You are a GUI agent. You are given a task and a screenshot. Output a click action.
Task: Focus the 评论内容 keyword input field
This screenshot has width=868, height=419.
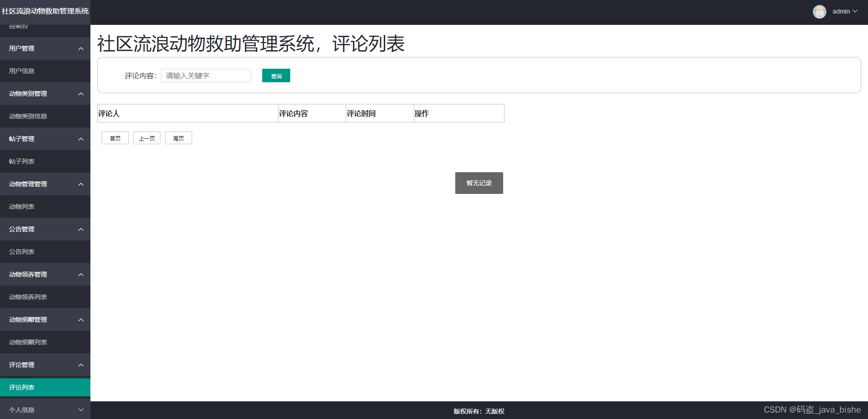[x=206, y=75]
